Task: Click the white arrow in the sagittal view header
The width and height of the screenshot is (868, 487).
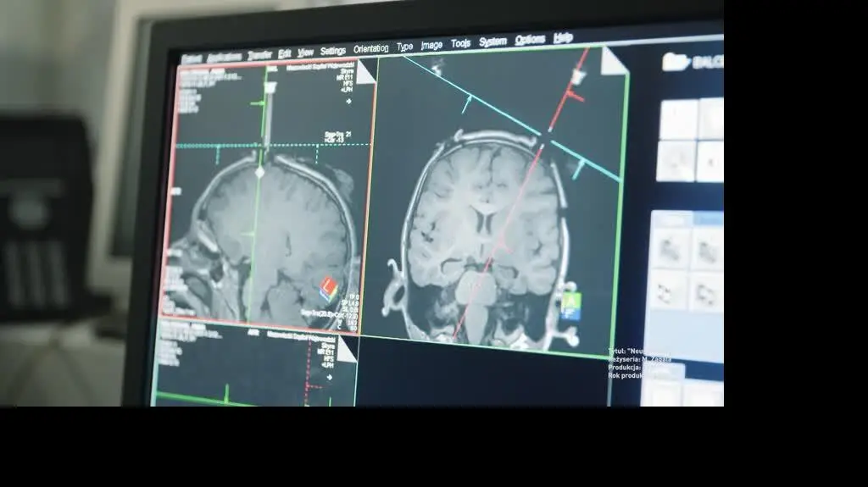Action: 348,102
